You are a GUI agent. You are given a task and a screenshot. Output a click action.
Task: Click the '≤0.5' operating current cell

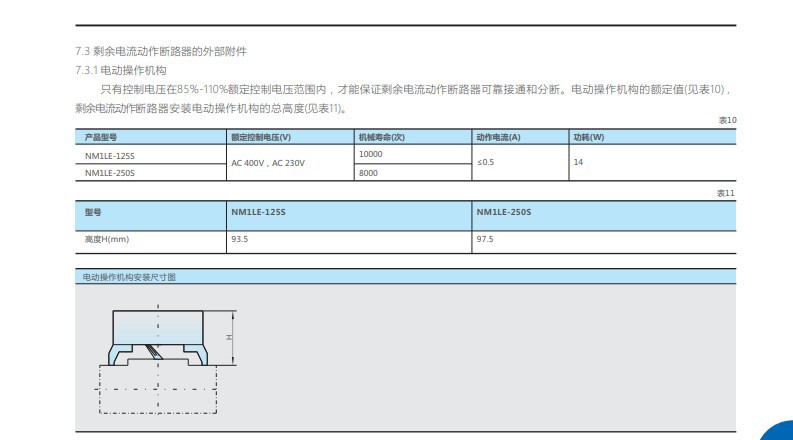[486, 162]
